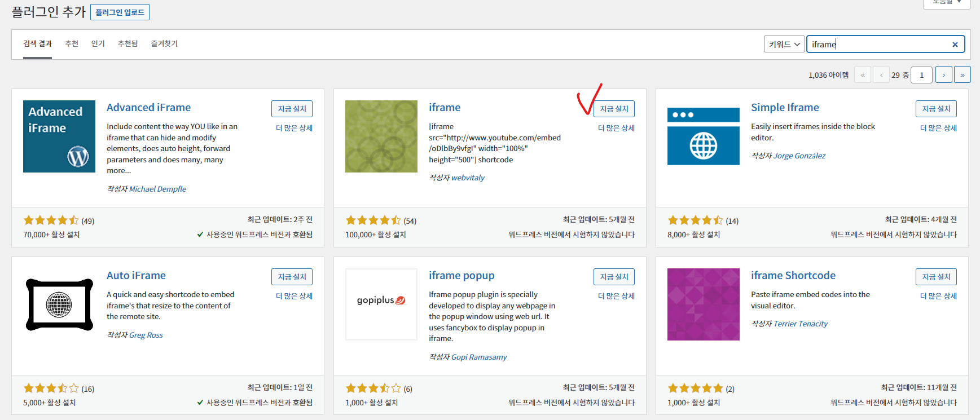
Task: Open author Greg Ross link
Action: click(146, 335)
